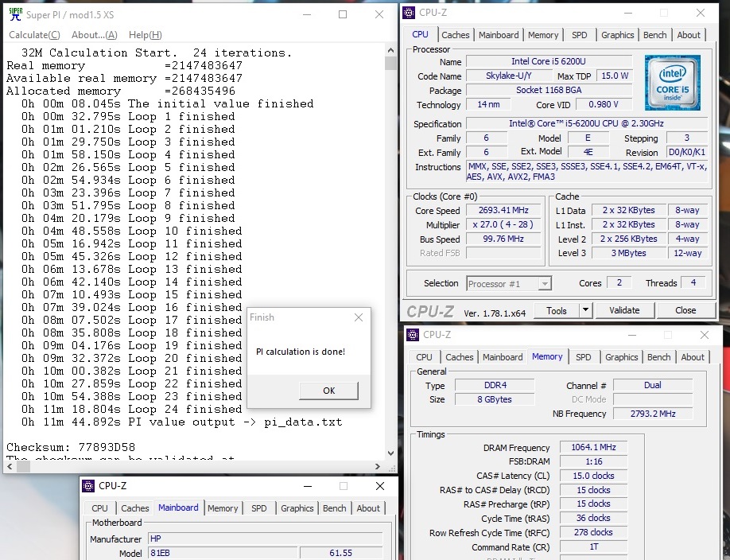Image resolution: width=730 pixels, height=560 pixels.
Task: Select About tab in Mainboard CPU-Z window
Action: point(368,508)
